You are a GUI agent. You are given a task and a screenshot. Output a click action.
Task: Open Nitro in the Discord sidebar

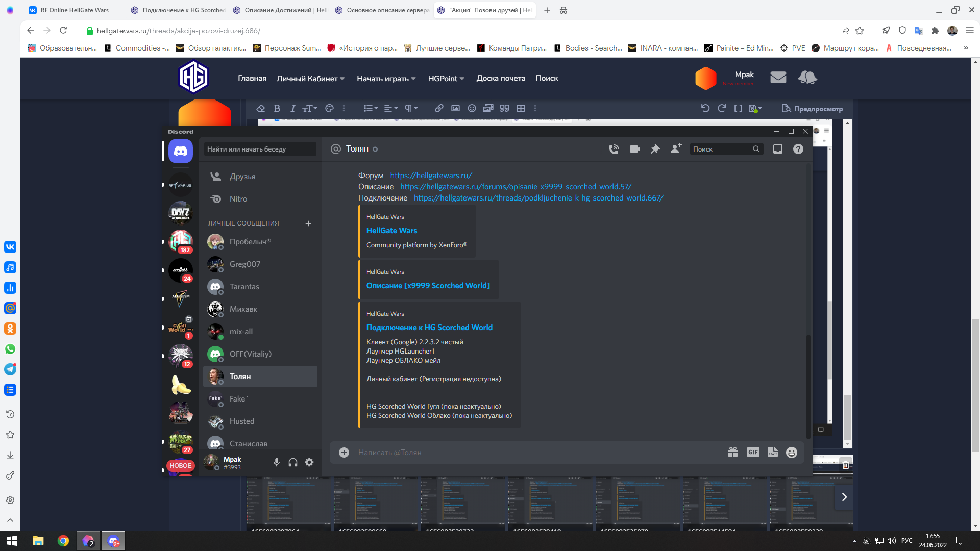pos(260,199)
